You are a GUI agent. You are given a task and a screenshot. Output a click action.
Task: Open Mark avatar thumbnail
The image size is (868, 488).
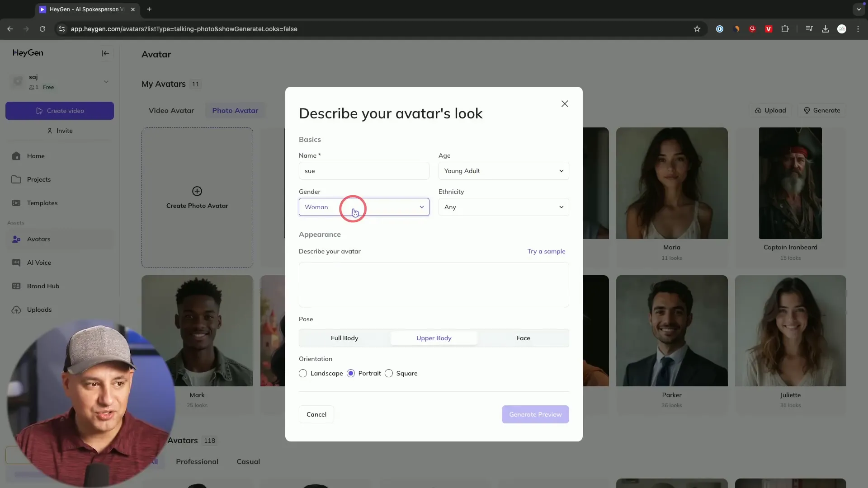(197, 331)
